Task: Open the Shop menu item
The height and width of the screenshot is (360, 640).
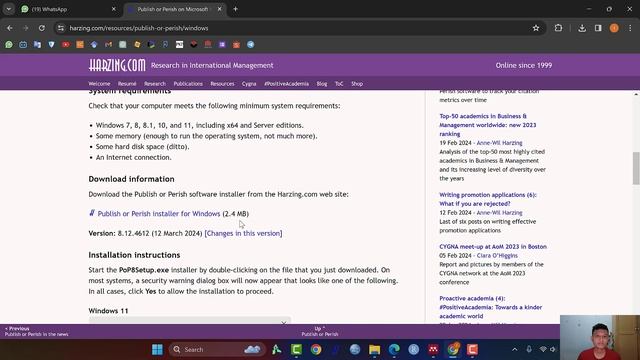Action: point(357,84)
